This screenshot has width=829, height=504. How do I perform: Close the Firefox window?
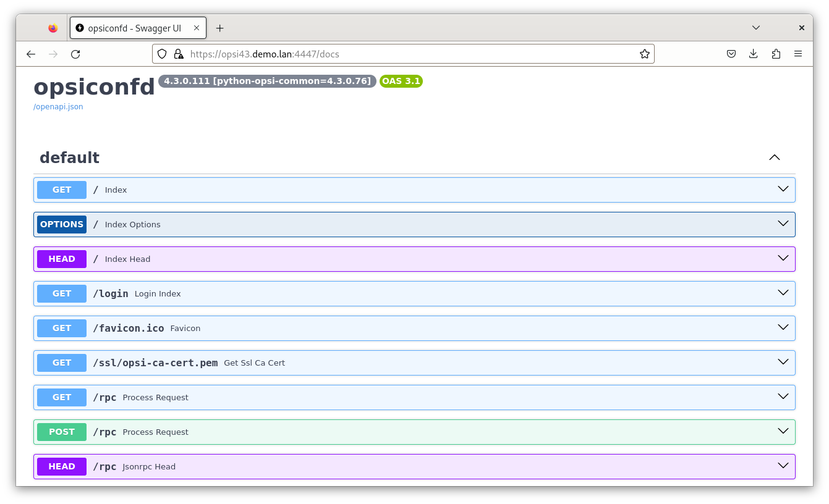tap(802, 28)
